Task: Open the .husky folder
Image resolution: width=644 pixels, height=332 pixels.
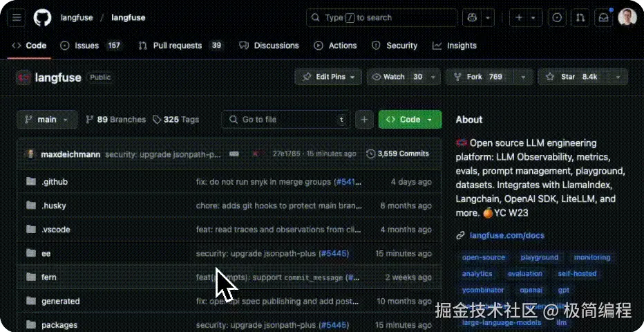Action: click(x=53, y=205)
